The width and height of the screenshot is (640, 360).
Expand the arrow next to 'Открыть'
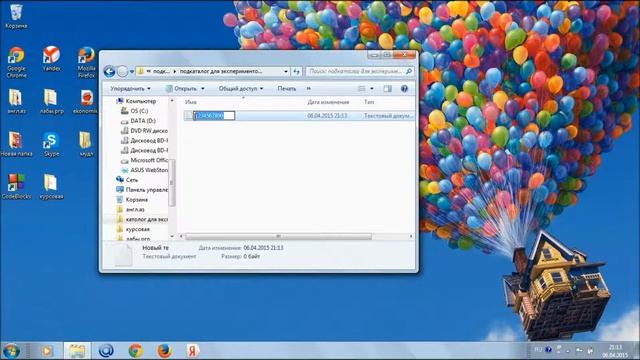coord(202,89)
